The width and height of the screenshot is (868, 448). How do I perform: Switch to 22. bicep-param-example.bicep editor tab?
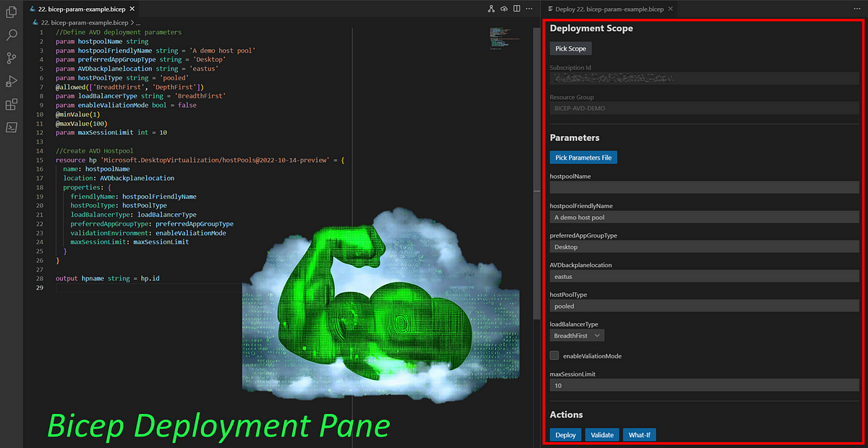coord(80,9)
